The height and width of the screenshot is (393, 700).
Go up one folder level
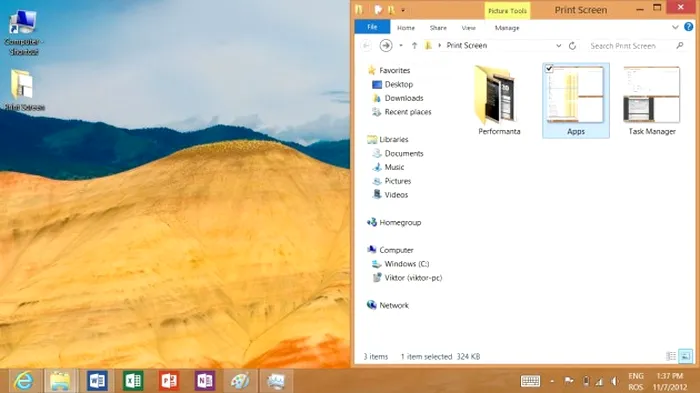click(414, 46)
